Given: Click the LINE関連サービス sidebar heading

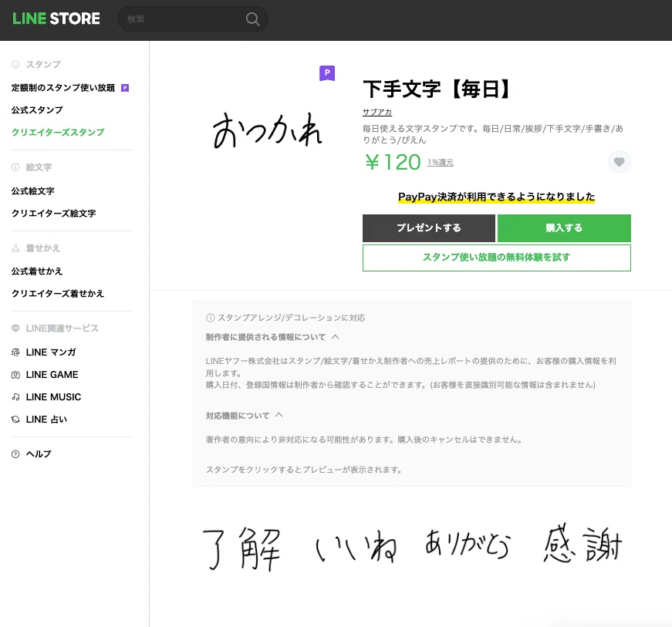Looking at the screenshot, I should coord(62,329).
